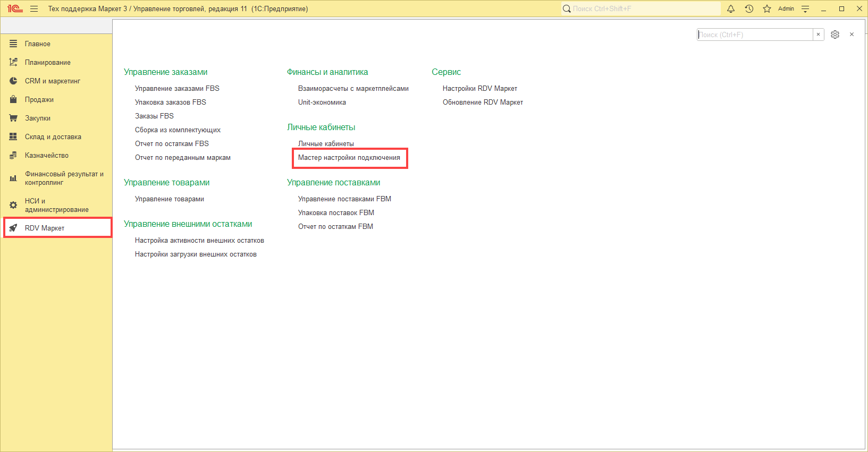Open Управление поставками FBM
Screen dimensions: 868x452
click(x=344, y=199)
